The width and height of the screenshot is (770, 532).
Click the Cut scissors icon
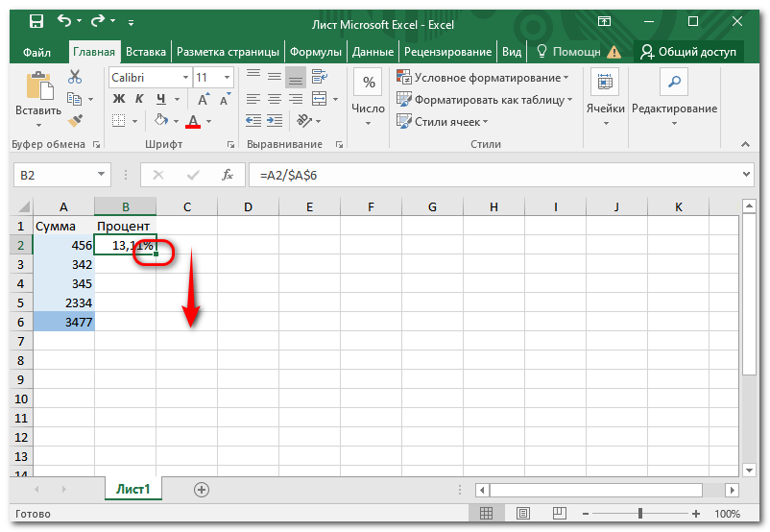click(75, 77)
